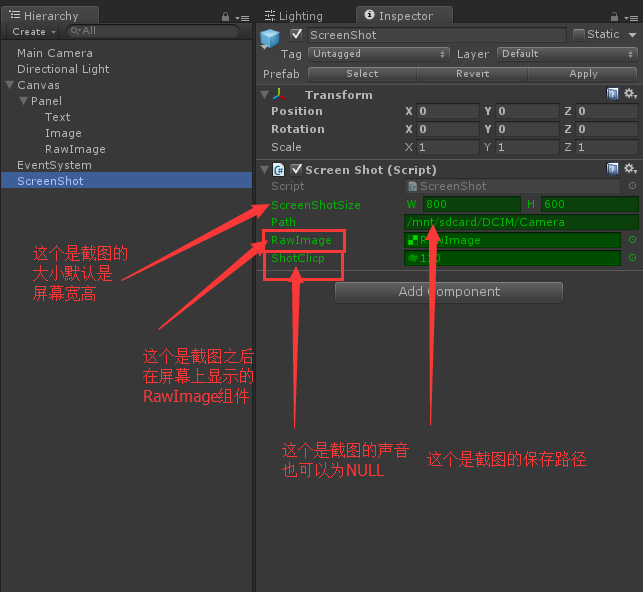Disable the Screen Shot script checkbox
This screenshot has height=592, width=643.
[296, 169]
